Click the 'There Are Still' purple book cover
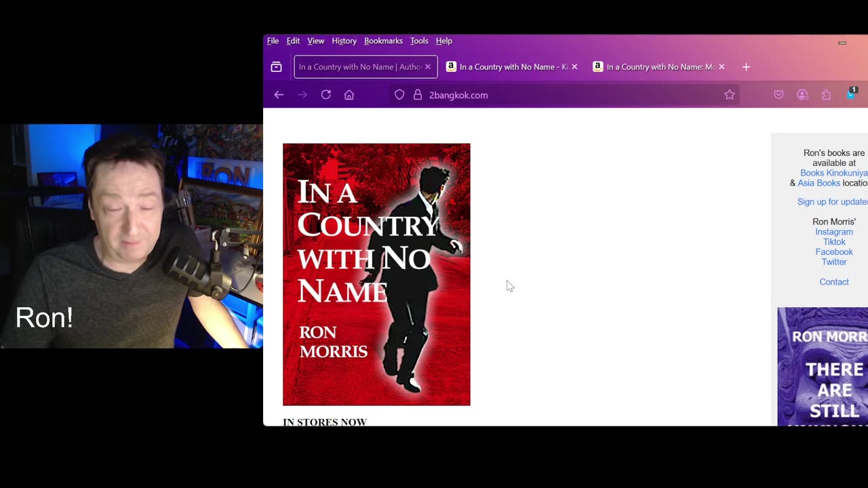The width and height of the screenshot is (868, 488). 823,367
